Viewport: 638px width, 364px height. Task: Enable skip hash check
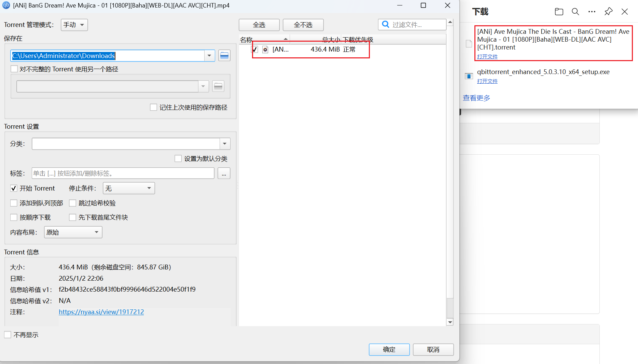[x=72, y=203]
